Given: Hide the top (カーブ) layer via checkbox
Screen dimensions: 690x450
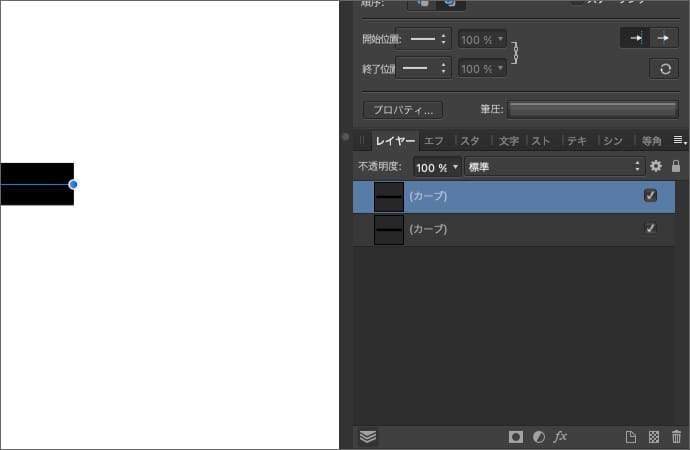Looking at the screenshot, I should click(x=651, y=196).
